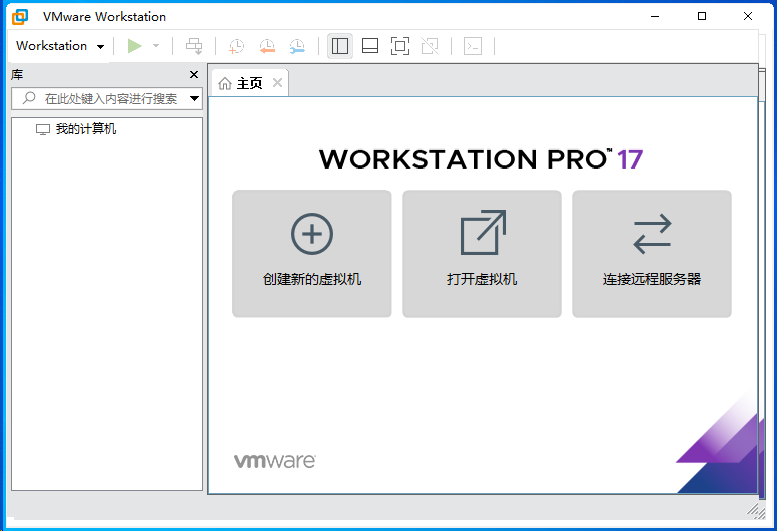Click the 连接远程服务器 tile
777x531 pixels.
652,254
